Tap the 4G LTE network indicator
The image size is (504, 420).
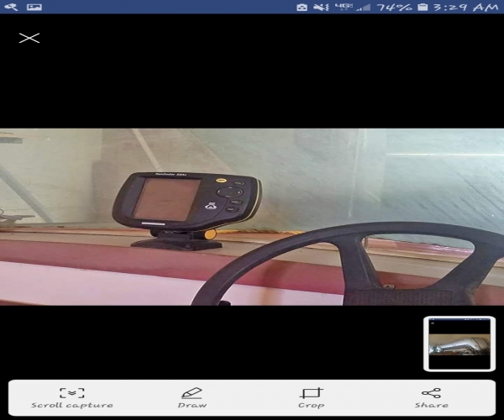(343, 7)
